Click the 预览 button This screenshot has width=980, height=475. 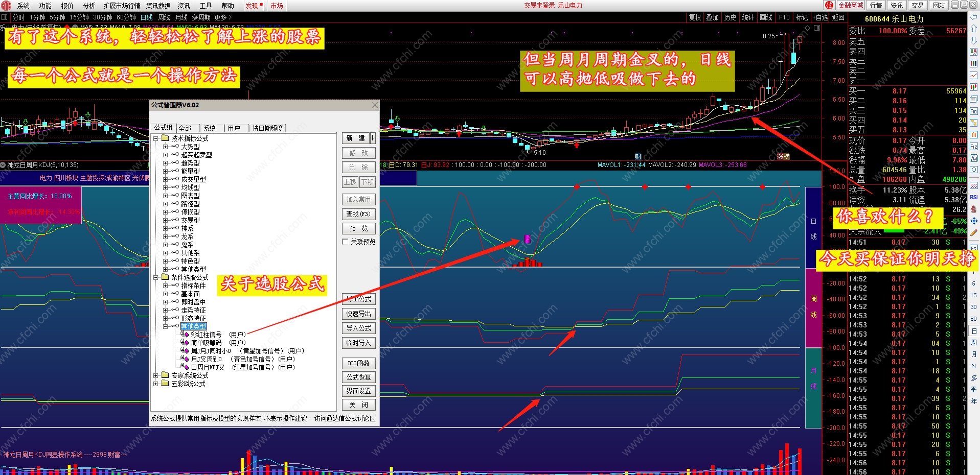pyautogui.click(x=359, y=228)
